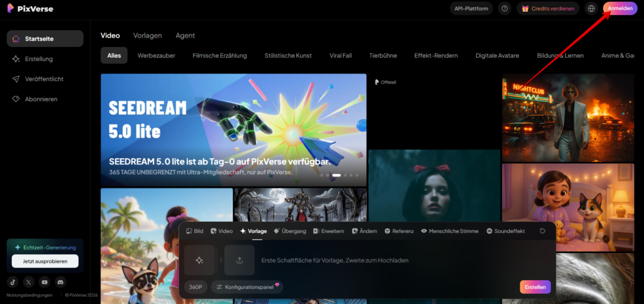Open the SEEDREAM 5.0 lite banner
The image size is (644, 304).
(233, 130)
